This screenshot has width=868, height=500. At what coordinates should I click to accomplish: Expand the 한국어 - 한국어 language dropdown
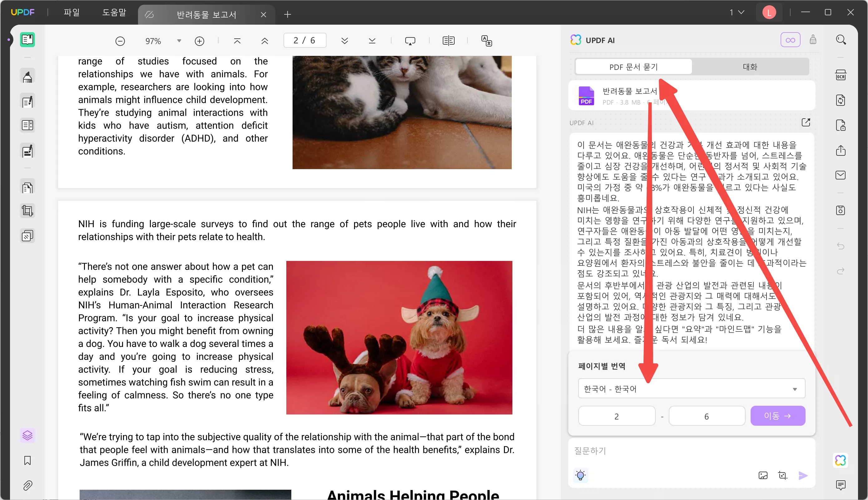click(692, 388)
